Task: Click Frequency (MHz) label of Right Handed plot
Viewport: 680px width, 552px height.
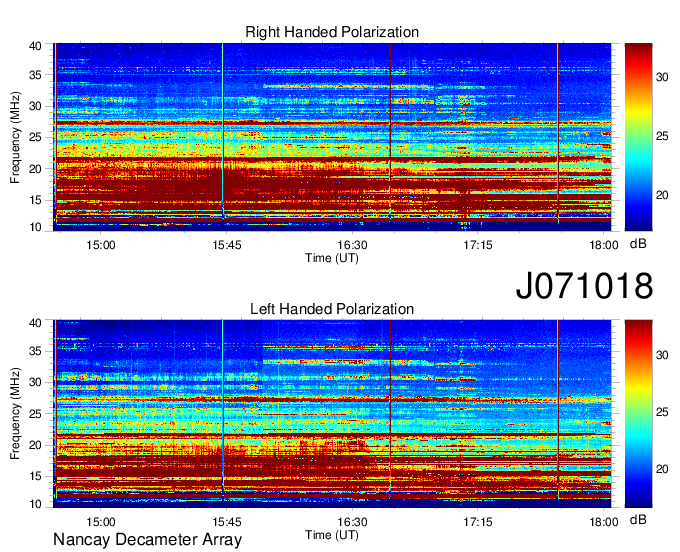Action: (x=16, y=137)
